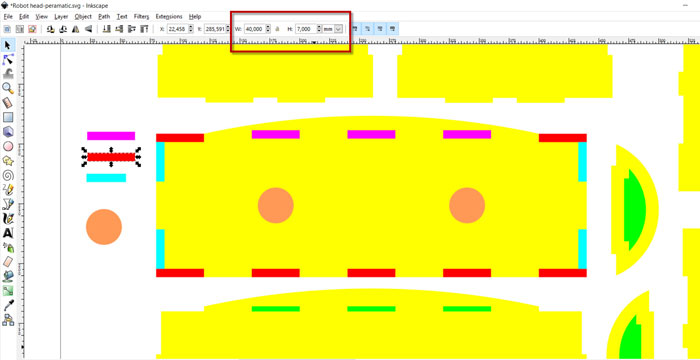Image resolution: width=700 pixels, height=360 pixels.
Task: Click the X coordinate input field
Action: coord(178,29)
